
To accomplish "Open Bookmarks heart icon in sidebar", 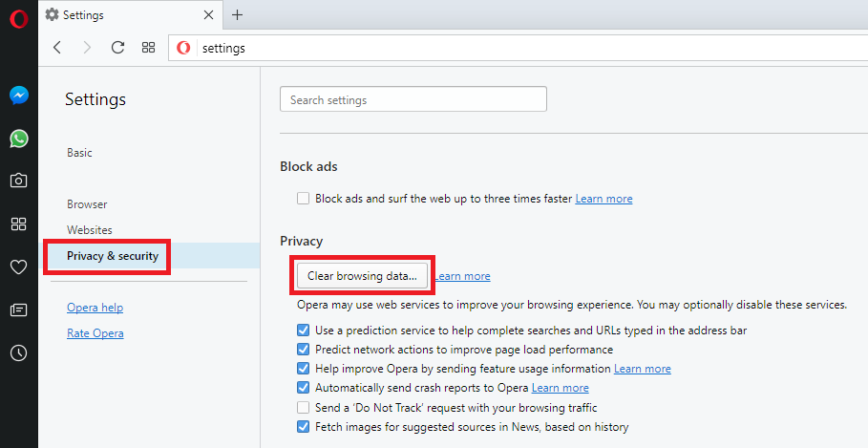I will coord(18,267).
